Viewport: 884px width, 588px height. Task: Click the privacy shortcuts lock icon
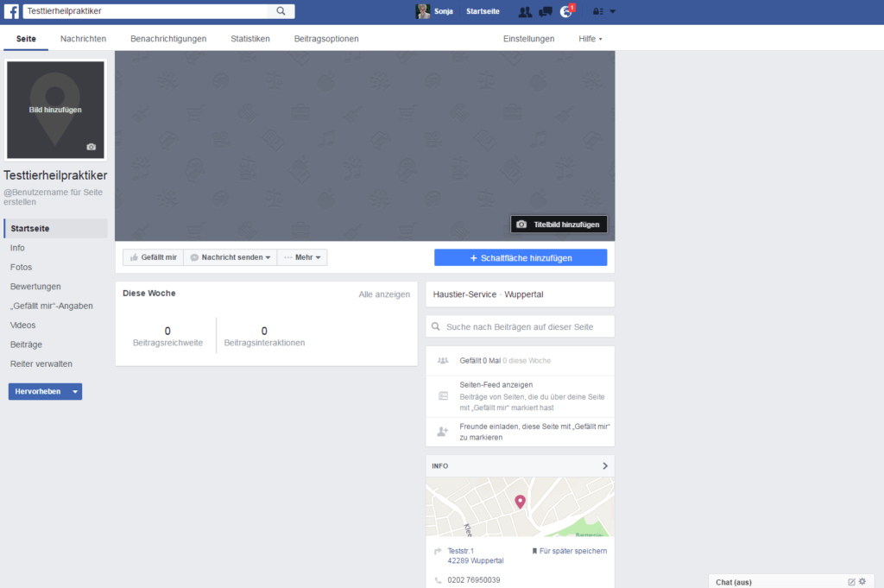tap(597, 11)
